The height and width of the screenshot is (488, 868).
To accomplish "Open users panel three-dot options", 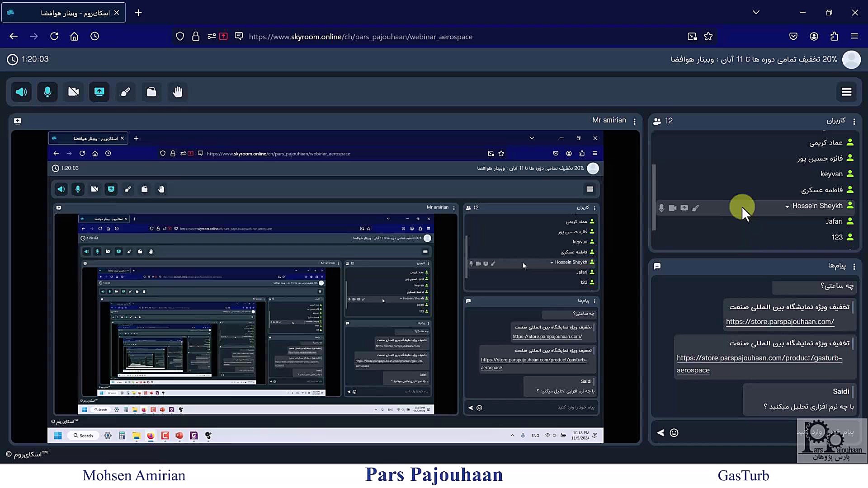I will pyautogui.click(x=854, y=121).
